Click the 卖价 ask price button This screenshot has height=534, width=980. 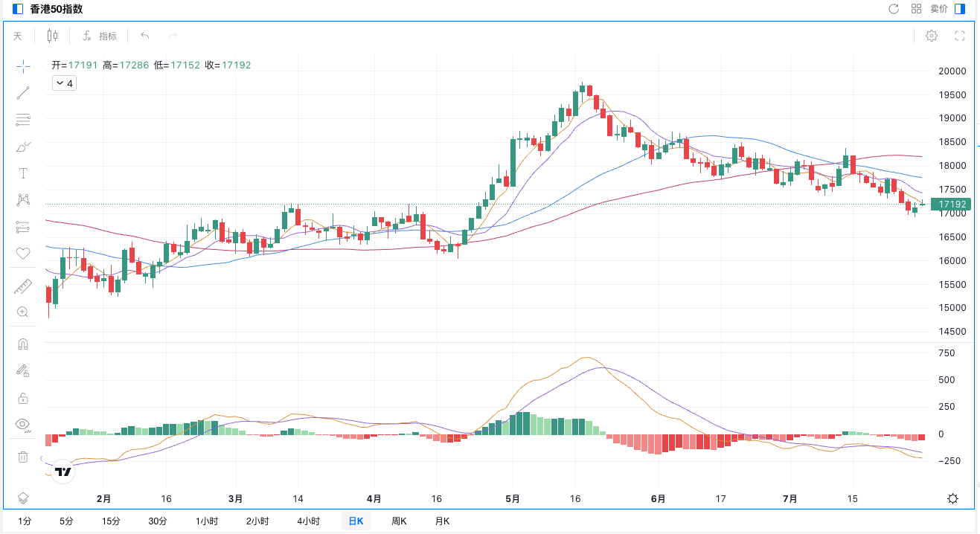pos(939,9)
